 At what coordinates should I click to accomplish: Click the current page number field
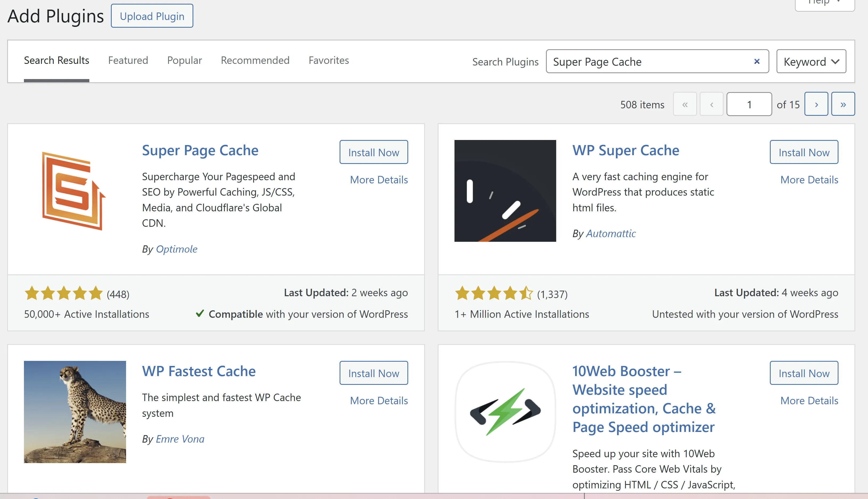[x=749, y=104]
